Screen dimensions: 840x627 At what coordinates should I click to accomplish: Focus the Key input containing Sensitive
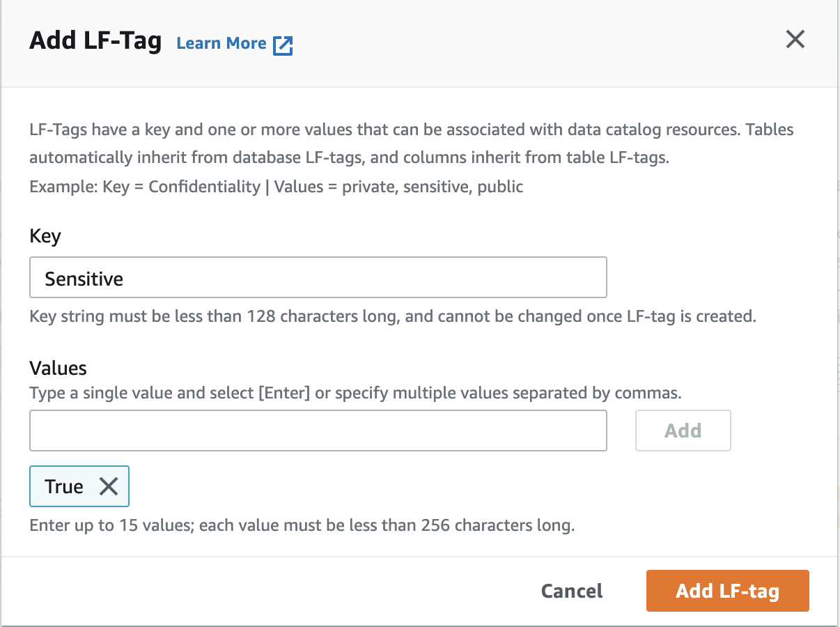pyautogui.click(x=318, y=278)
